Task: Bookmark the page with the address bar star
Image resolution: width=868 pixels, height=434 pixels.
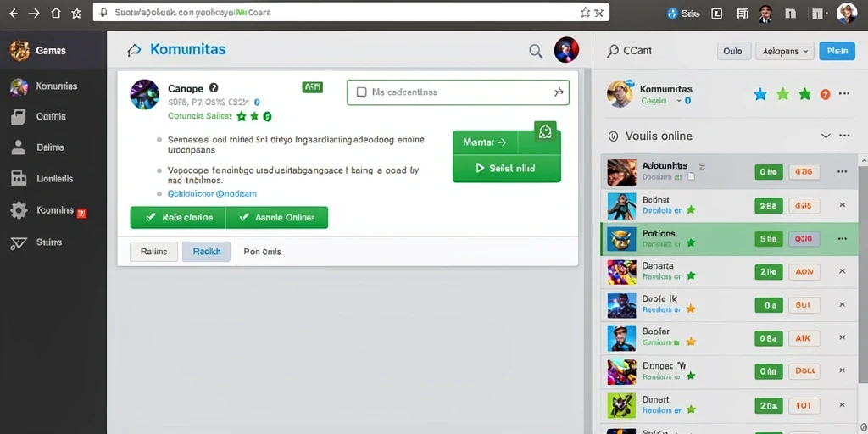Action: pyautogui.click(x=585, y=12)
